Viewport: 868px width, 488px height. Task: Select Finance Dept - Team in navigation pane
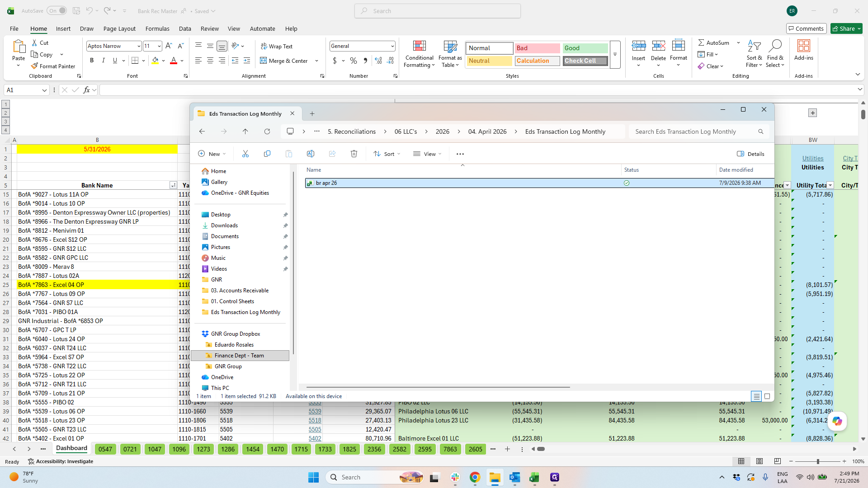pos(240,356)
